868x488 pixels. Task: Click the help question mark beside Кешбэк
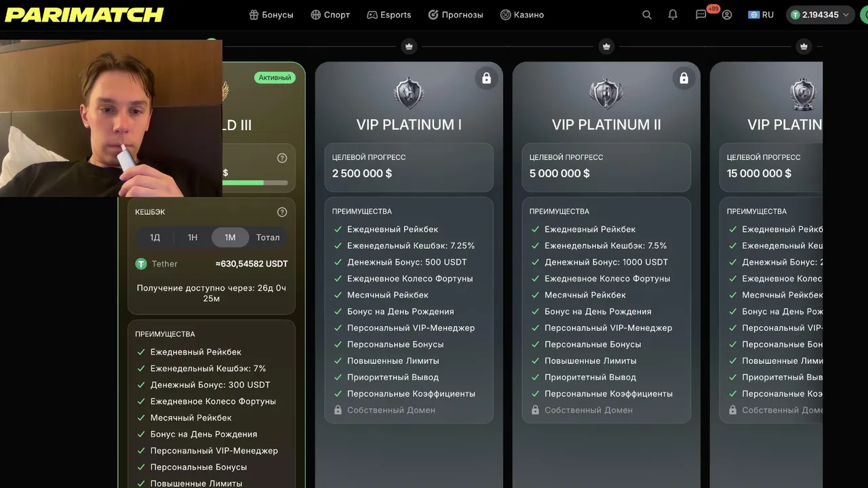coord(282,212)
